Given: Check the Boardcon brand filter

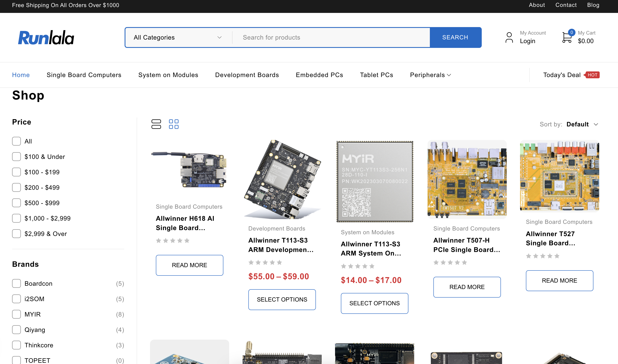Looking at the screenshot, I should [16, 284].
